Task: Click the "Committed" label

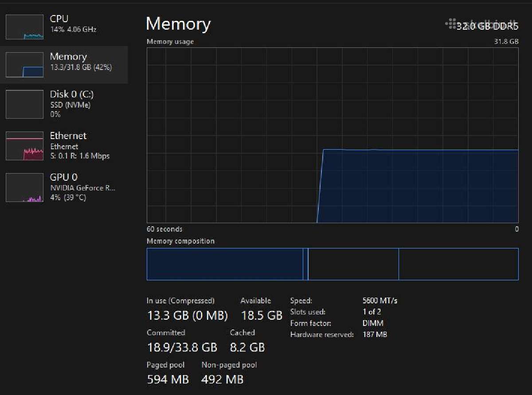Action: click(x=166, y=333)
